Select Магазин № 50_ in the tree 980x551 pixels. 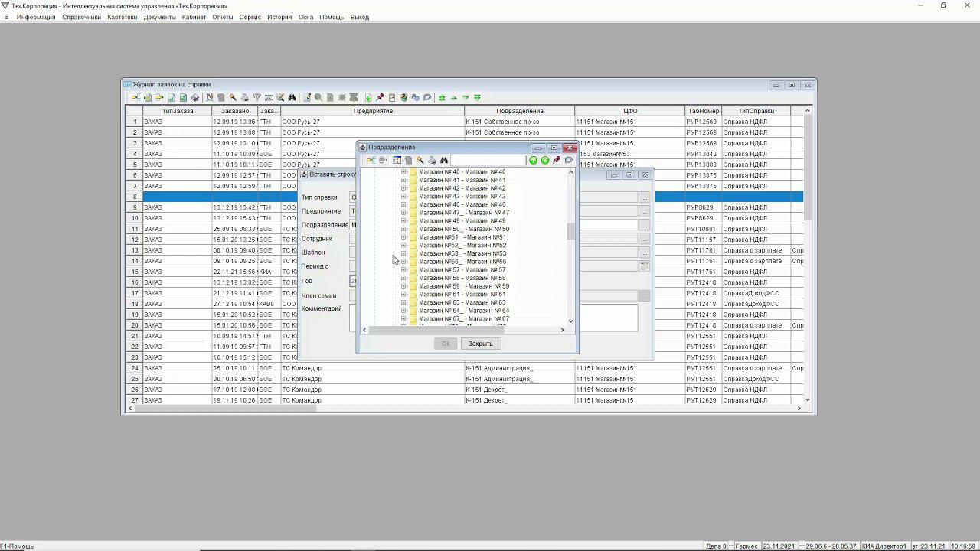coord(463,229)
